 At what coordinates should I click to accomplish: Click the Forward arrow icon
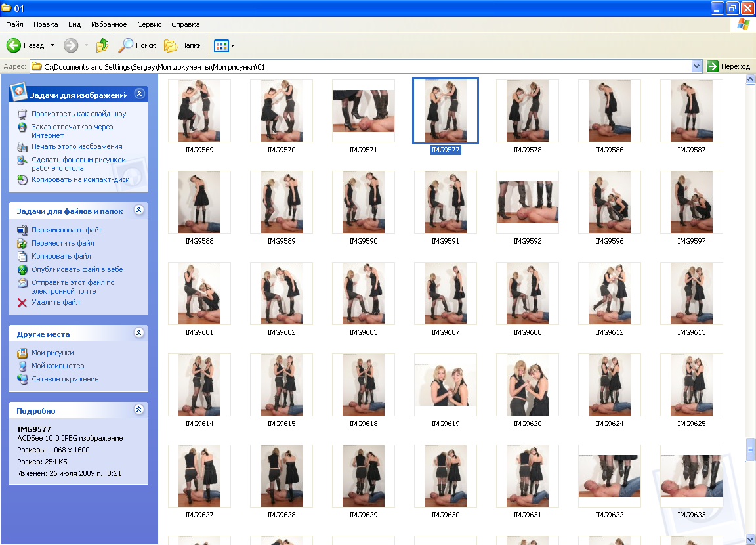tap(71, 45)
